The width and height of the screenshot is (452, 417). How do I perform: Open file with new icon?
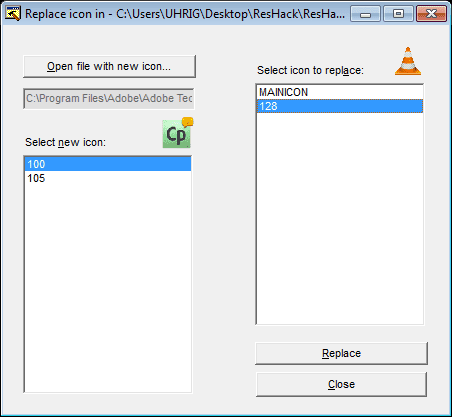pyautogui.click(x=109, y=66)
